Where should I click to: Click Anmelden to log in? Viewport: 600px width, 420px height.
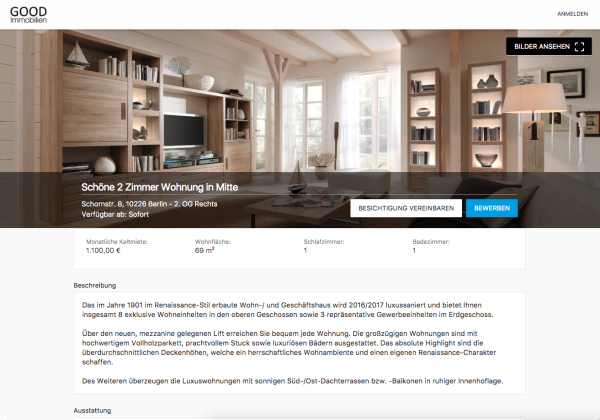pyautogui.click(x=572, y=14)
